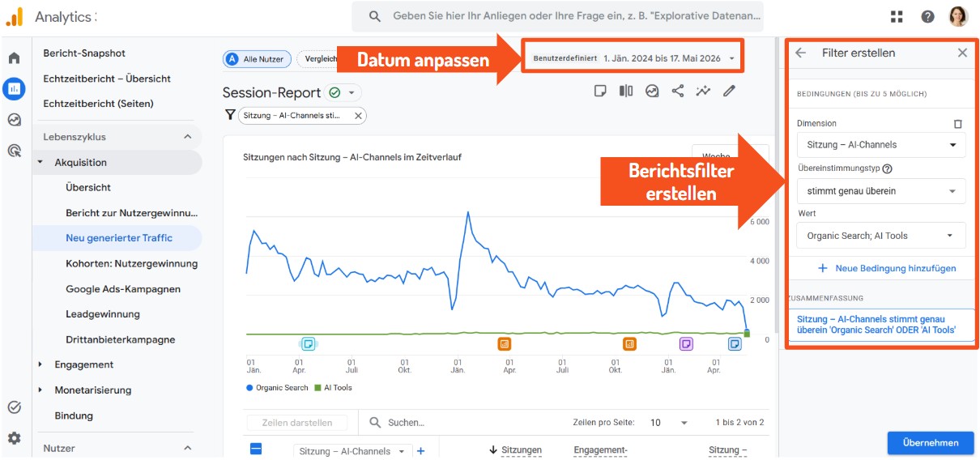The height and width of the screenshot is (460, 980).
Task: Click the notes icon in report toolbar
Action: [x=600, y=91]
